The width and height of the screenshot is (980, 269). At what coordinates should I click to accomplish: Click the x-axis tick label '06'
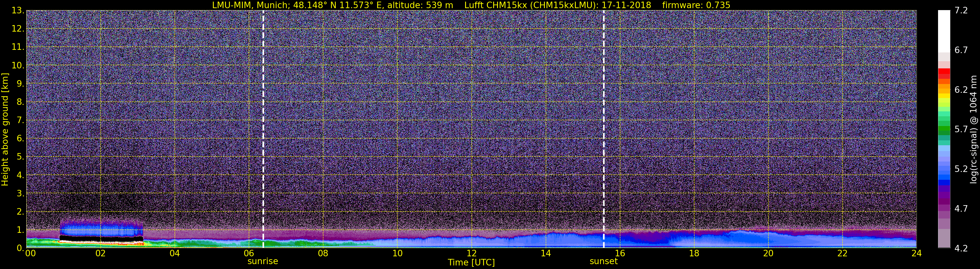[249, 253]
